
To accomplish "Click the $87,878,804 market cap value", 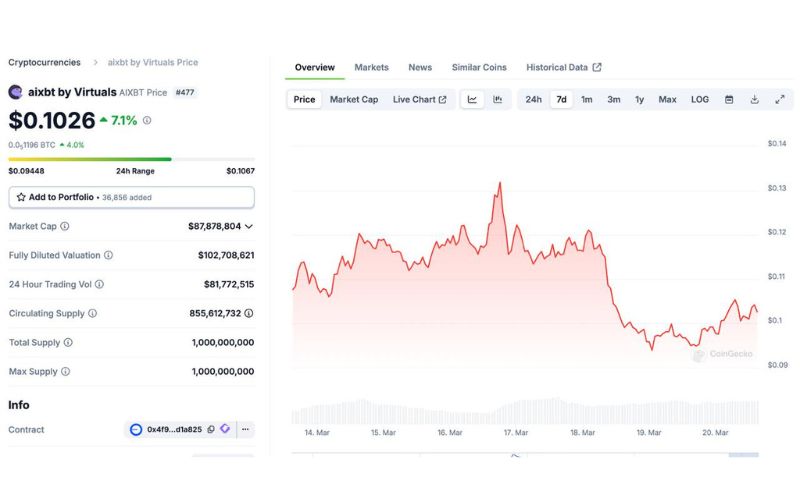I will [x=214, y=226].
